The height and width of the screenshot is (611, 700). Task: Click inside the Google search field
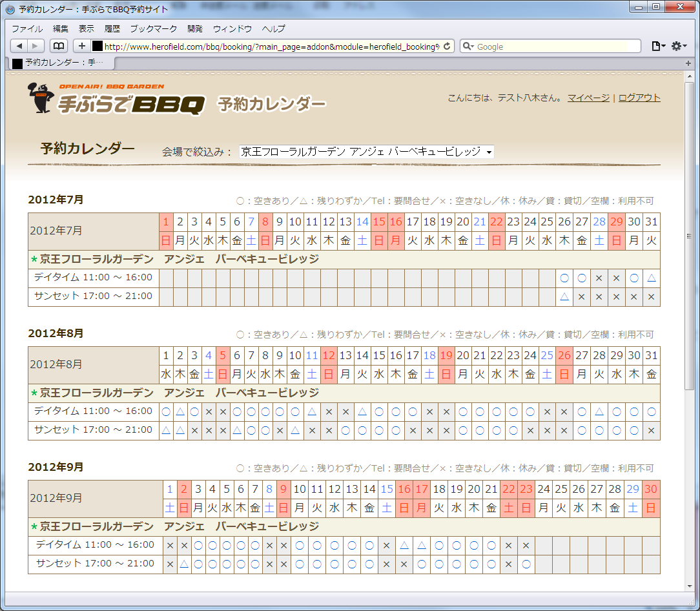[x=555, y=47]
